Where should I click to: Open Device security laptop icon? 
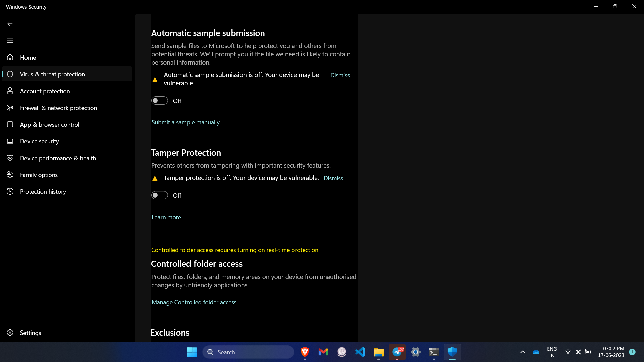coord(10,141)
